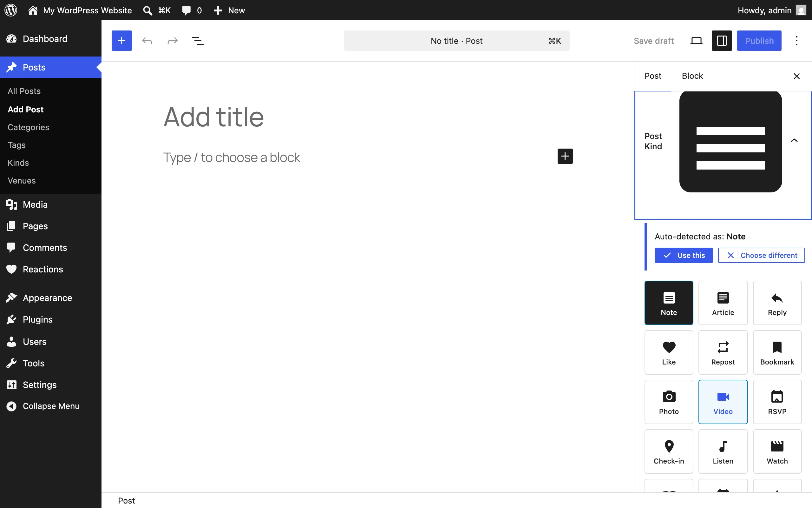Open Dashboard in admin sidebar

pos(51,39)
